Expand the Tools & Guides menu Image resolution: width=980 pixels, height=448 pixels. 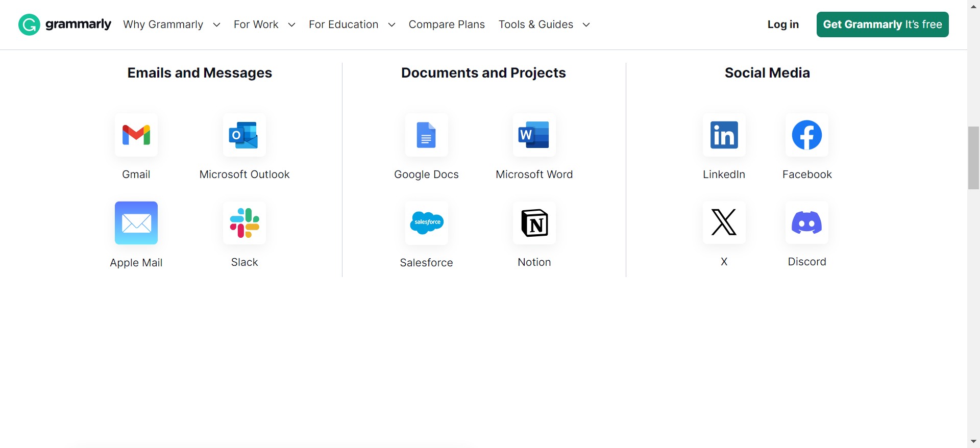point(544,24)
